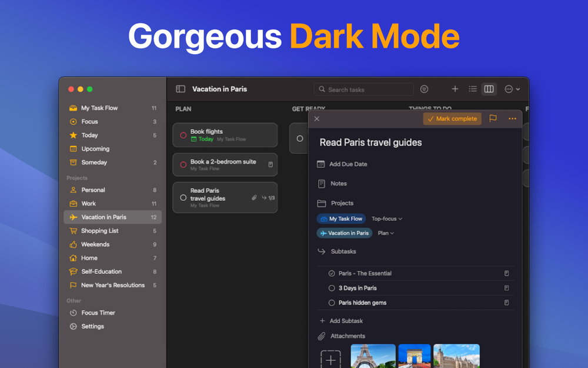Click the Subtasks arrow icon
588x368 pixels.
tap(322, 251)
